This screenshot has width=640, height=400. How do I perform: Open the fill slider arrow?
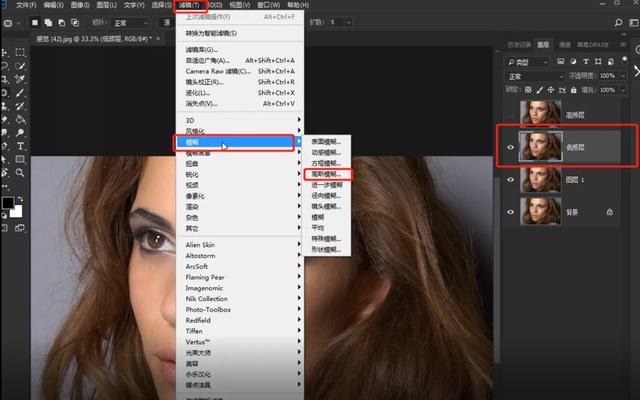tap(623, 90)
